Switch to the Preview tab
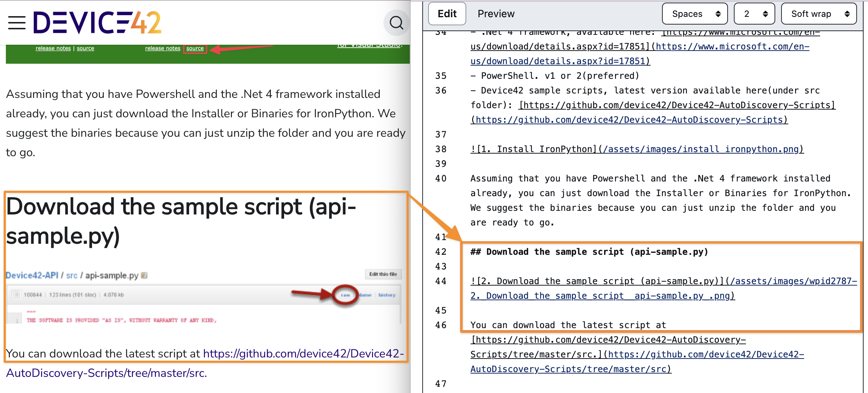Viewport: 868px width, 393px height. coord(496,14)
